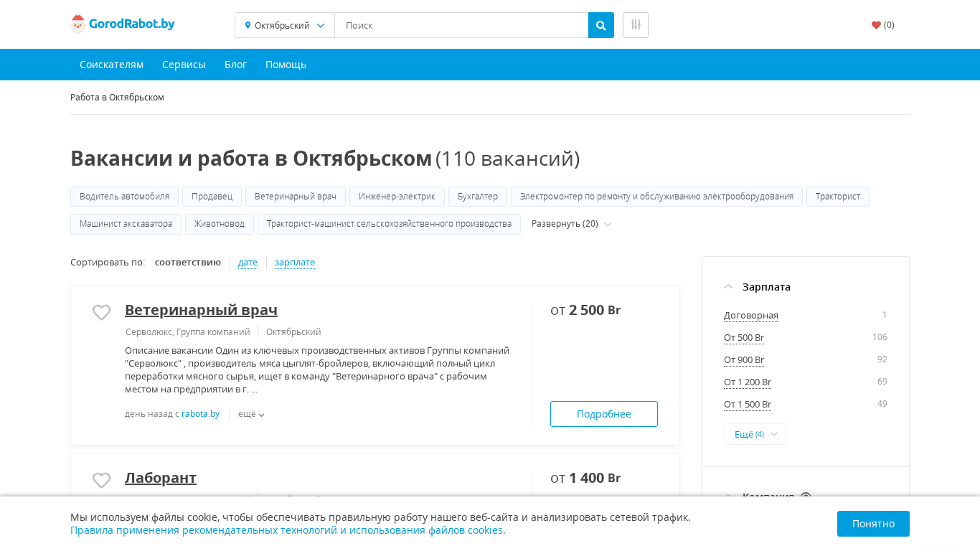Show more salary options via Ещё (4)
This screenshot has height=551, width=980.
point(755,434)
